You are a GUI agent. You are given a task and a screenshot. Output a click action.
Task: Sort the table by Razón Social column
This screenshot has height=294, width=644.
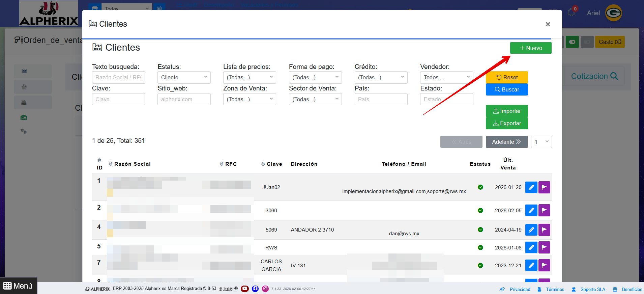130,164
